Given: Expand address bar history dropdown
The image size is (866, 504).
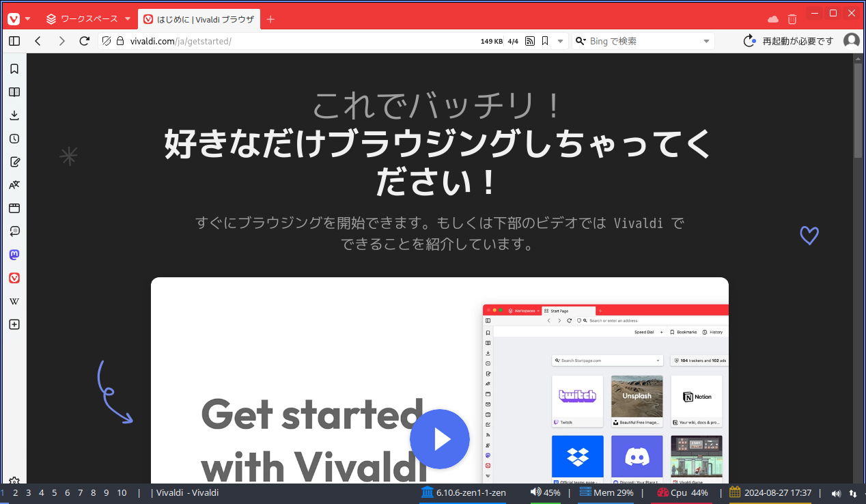Looking at the screenshot, I should [x=561, y=41].
